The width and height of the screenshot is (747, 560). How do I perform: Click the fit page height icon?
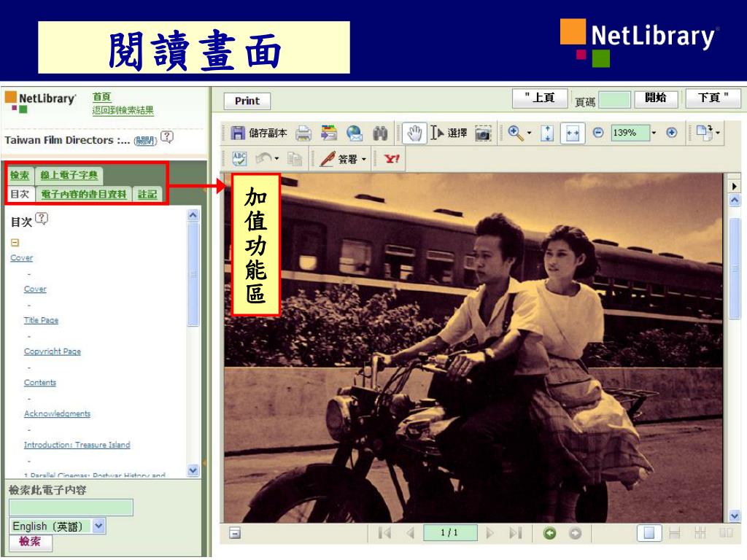(x=547, y=133)
